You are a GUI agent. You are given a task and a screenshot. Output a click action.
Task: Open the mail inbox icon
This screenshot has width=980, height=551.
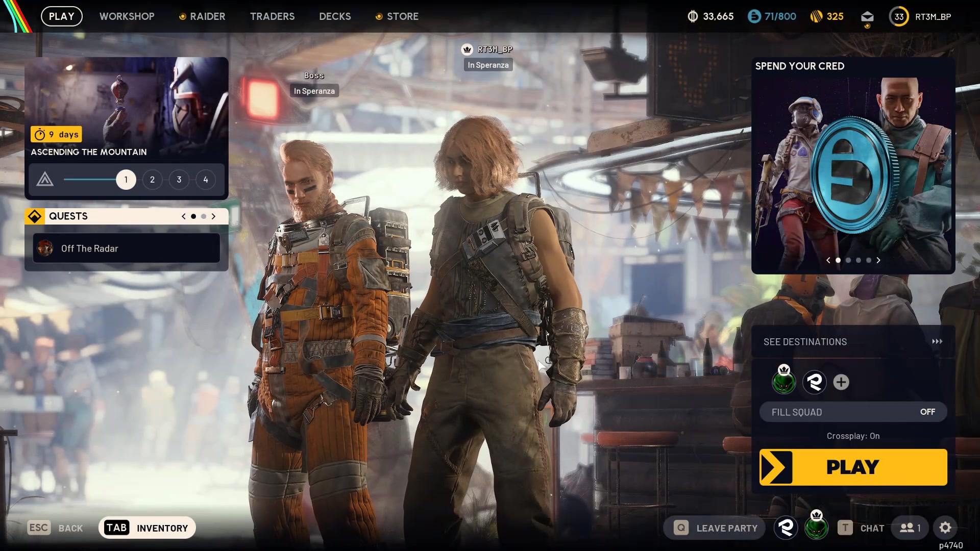(867, 17)
